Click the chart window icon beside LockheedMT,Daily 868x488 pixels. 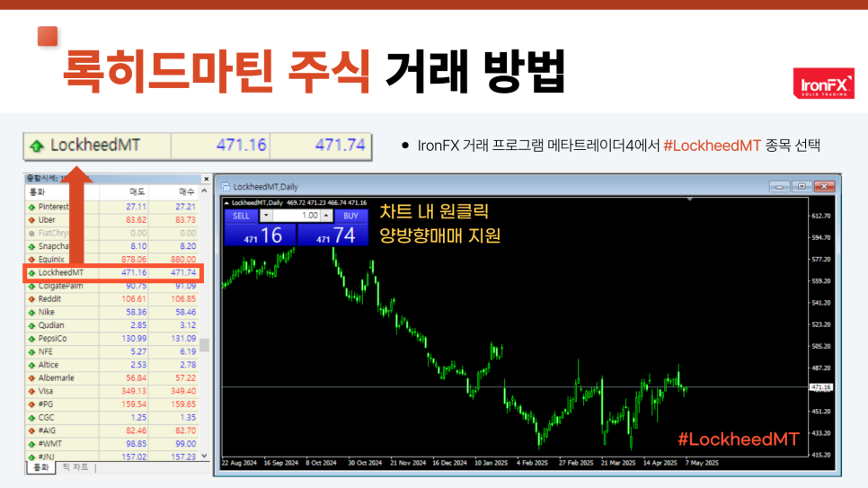click(x=226, y=187)
